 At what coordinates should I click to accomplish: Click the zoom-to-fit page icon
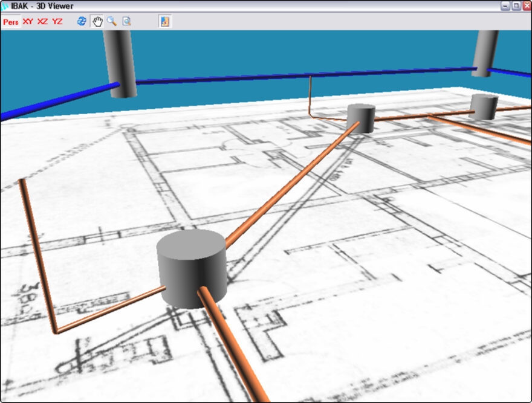126,22
